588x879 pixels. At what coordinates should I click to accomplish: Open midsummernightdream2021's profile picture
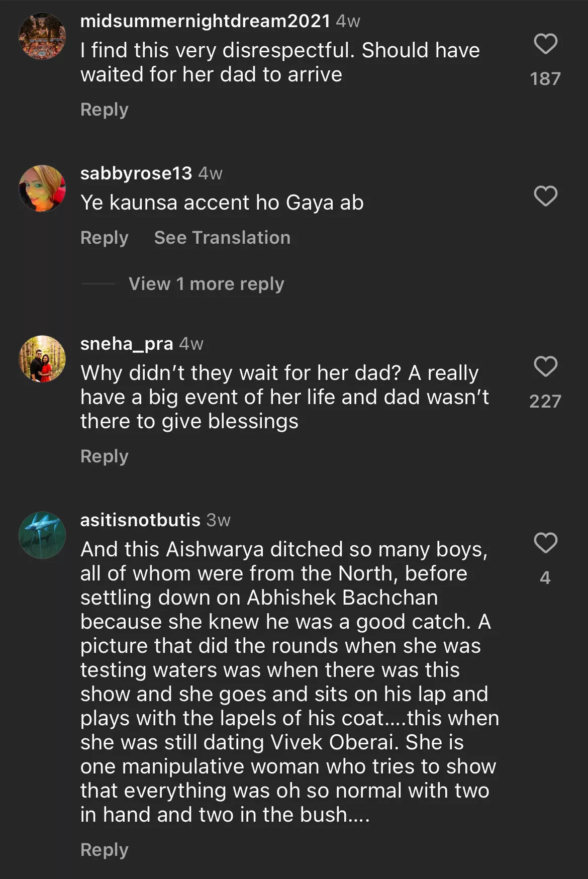(x=42, y=36)
